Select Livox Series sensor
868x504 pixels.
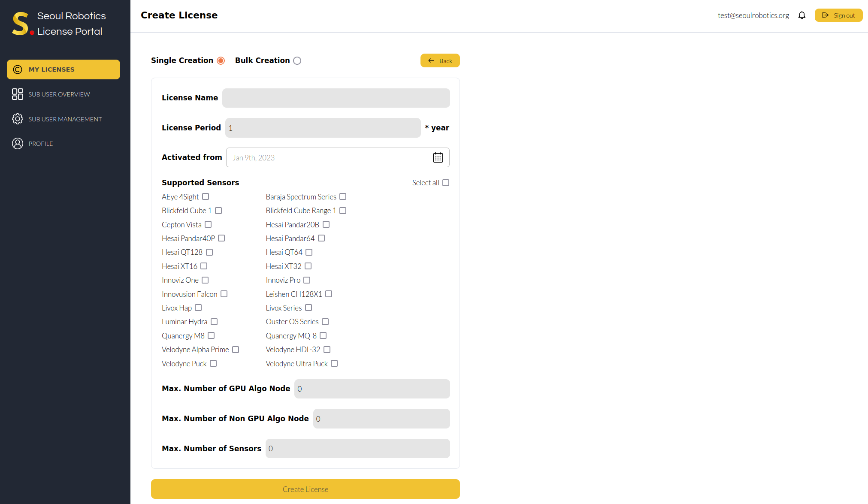pos(308,308)
